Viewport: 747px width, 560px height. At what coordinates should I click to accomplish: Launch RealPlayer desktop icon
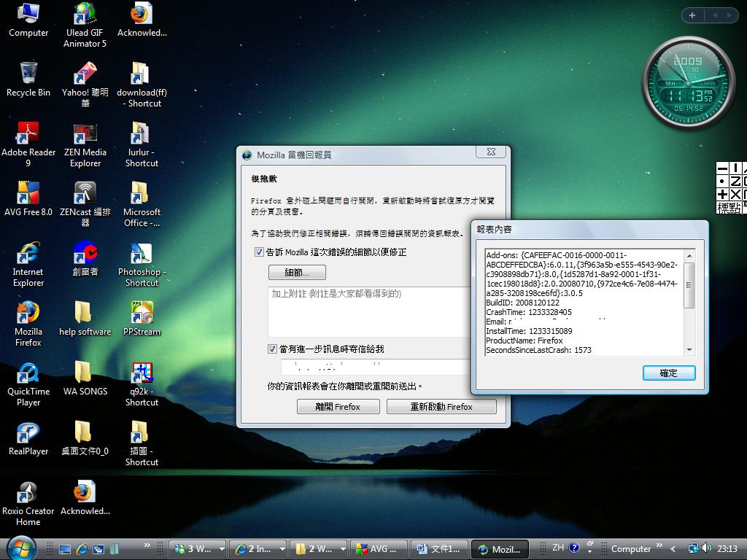[x=28, y=438]
